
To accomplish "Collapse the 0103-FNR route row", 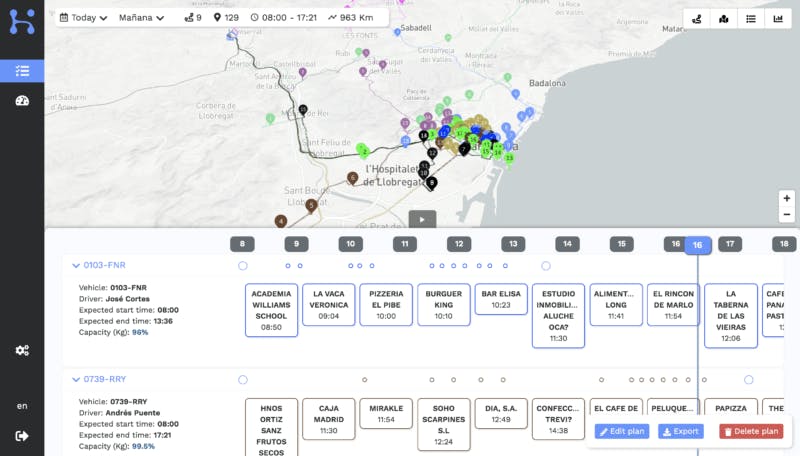I will pos(74,265).
